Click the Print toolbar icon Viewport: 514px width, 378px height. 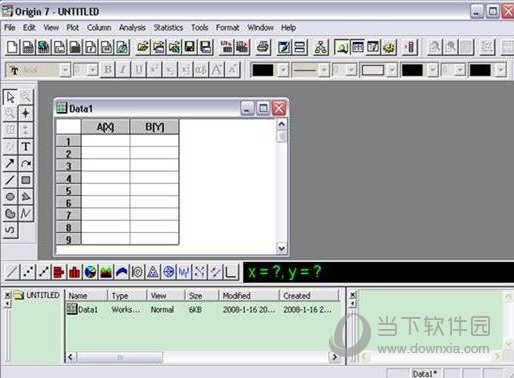pos(263,47)
